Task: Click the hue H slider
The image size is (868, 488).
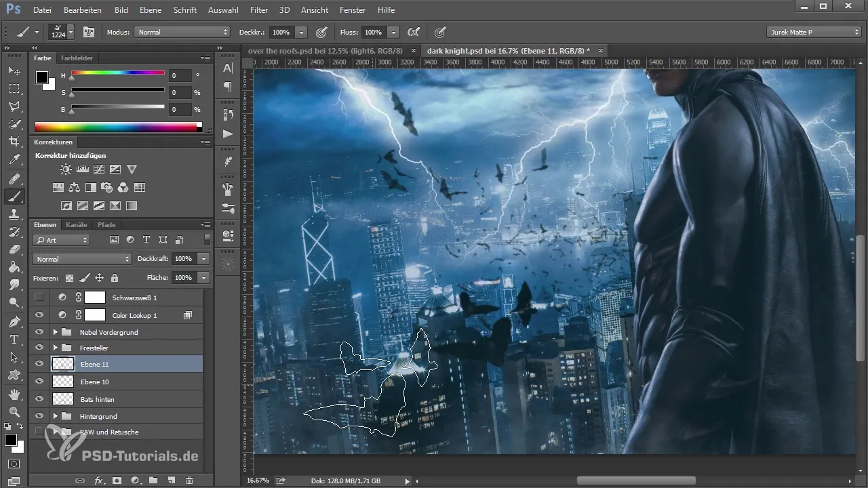Action: [x=118, y=73]
